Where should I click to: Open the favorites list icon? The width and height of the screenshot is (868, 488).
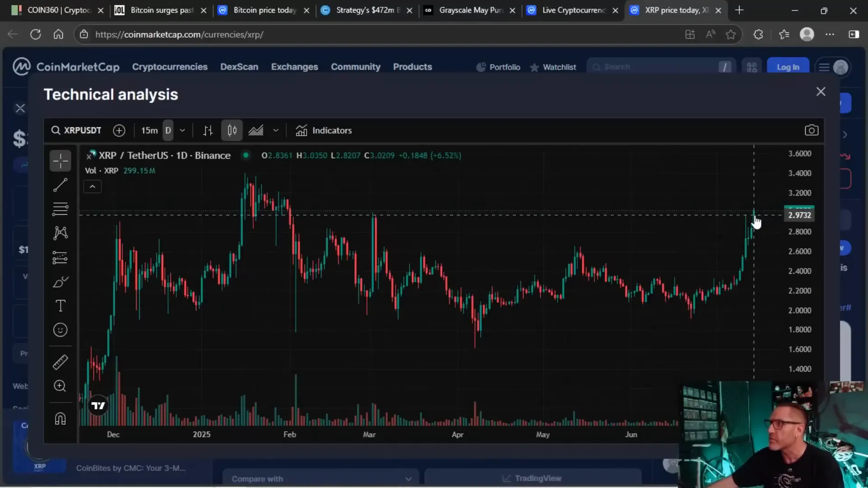[x=784, y=34]
